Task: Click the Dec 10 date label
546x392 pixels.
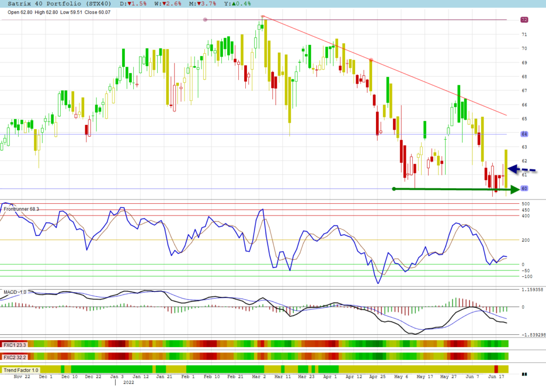Action: coord(69,377)
